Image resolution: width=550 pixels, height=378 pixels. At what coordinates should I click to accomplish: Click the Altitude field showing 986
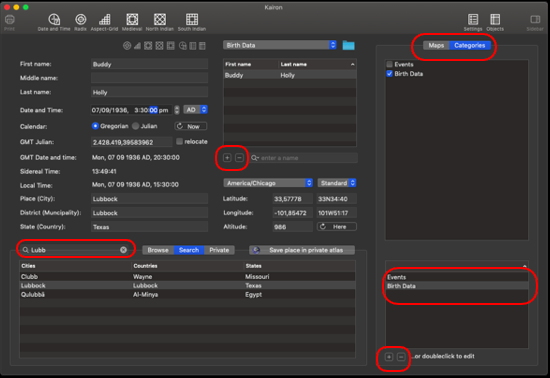[x=292, y=227]
